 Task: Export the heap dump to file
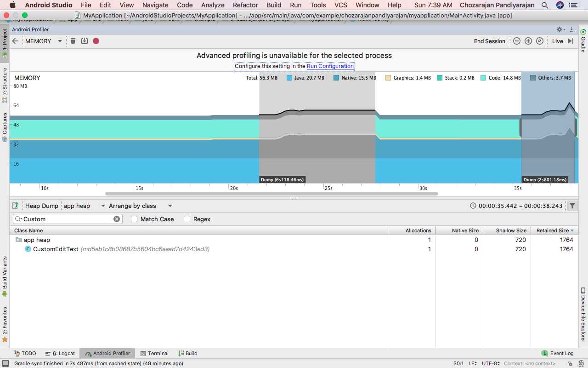(16, 206)
